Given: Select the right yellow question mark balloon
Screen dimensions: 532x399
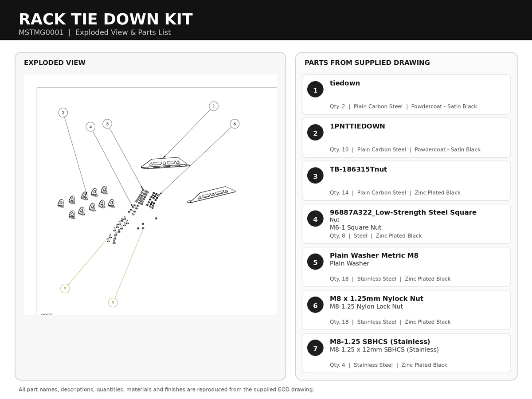Looking at the screenshot, I should [113, 302].
